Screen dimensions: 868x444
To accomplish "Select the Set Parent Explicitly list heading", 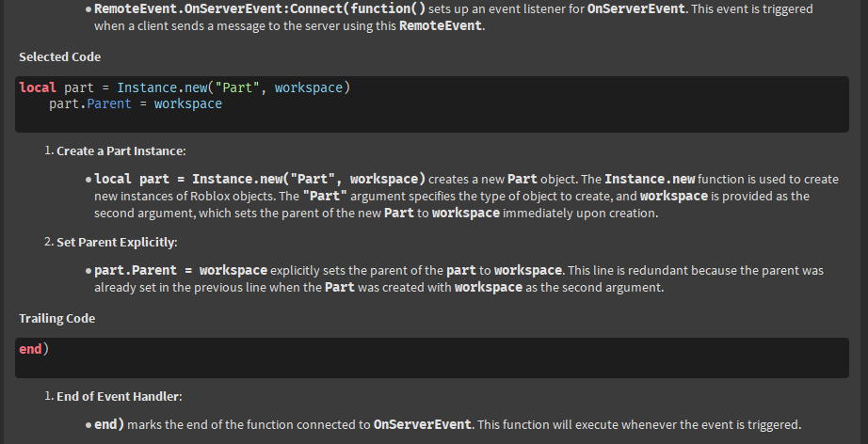I will (116, 243).
